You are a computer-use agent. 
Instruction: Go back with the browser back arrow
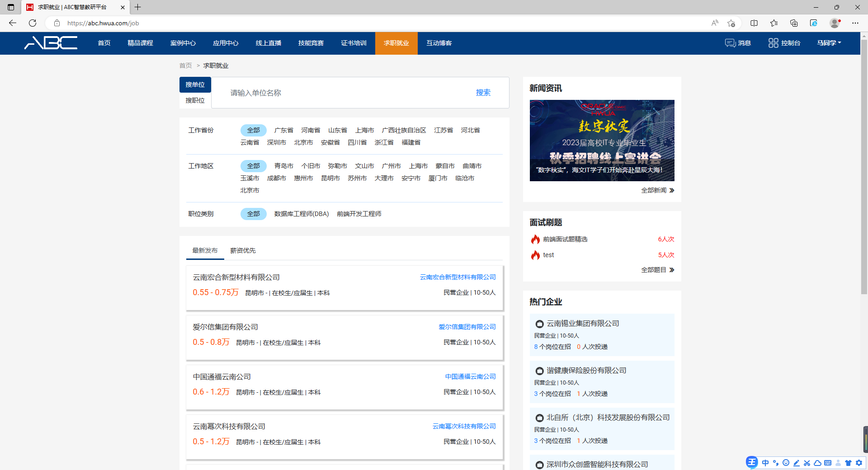13,23
